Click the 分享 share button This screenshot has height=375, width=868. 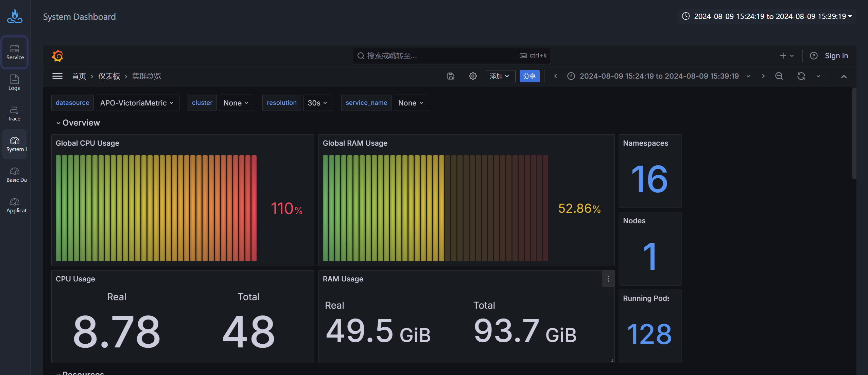click(x=529, y=76)
